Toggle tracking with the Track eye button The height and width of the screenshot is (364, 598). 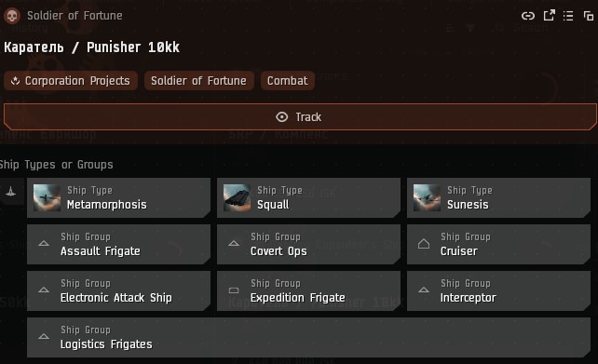point(299,116)
